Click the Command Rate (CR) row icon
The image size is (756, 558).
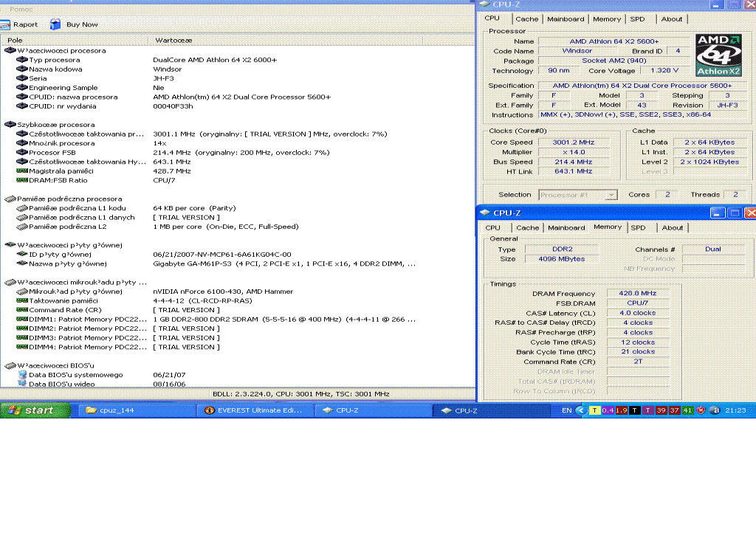(x=21, y=310)
